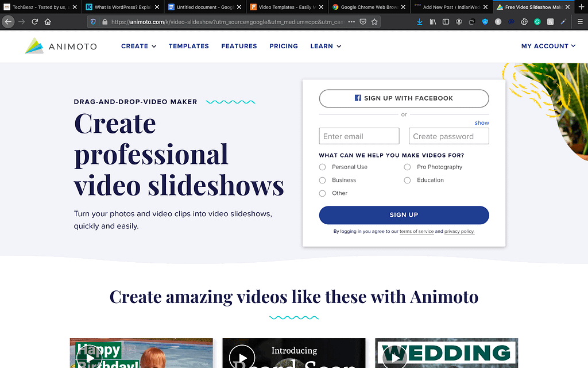The width and height of the screenshot is (588, 368).
Task: Click the Animoto logo
Action: (x=61, y=46)
